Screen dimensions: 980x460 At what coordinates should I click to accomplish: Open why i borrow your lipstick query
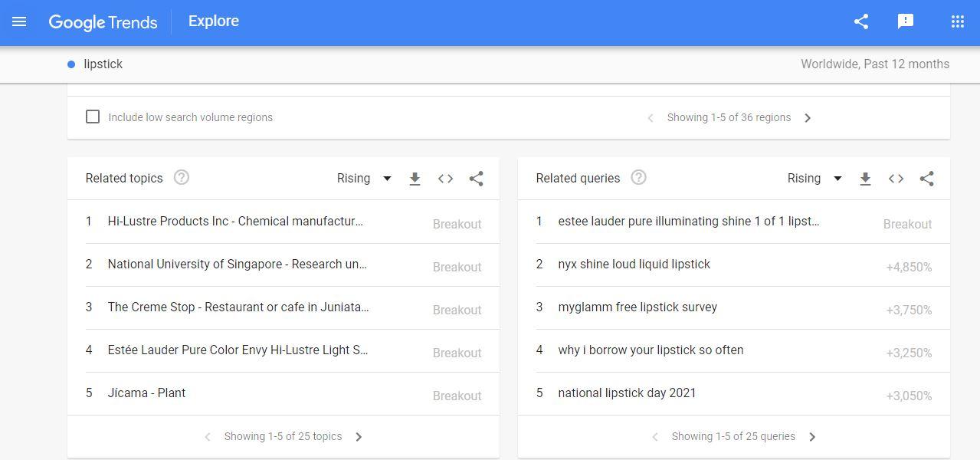click(651, 350)
